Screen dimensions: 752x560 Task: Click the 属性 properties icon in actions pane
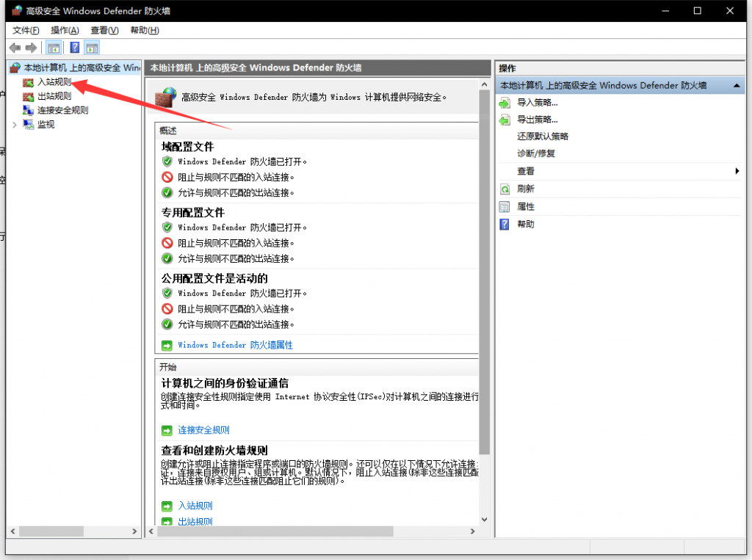[505, 207]
